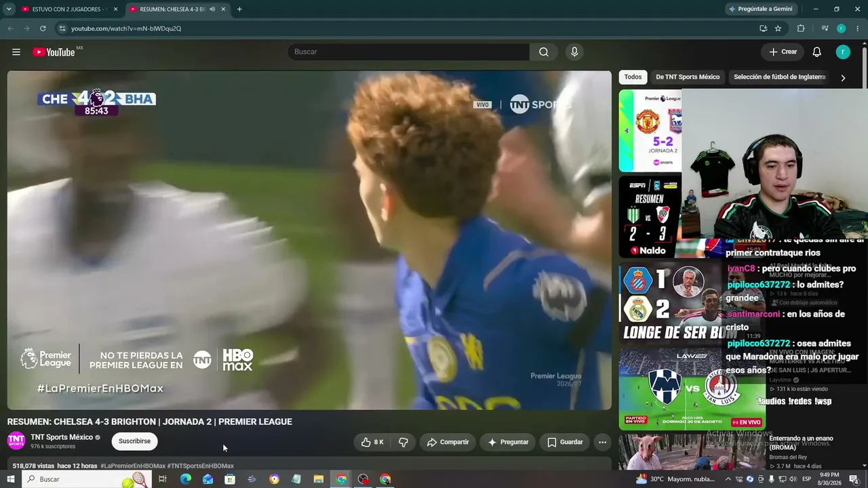Image resolution: width=868 pixels, height=488 pixels.
Task: Go to the YouTube home logo
Action: pyautogui.click(x=54, y=52)
